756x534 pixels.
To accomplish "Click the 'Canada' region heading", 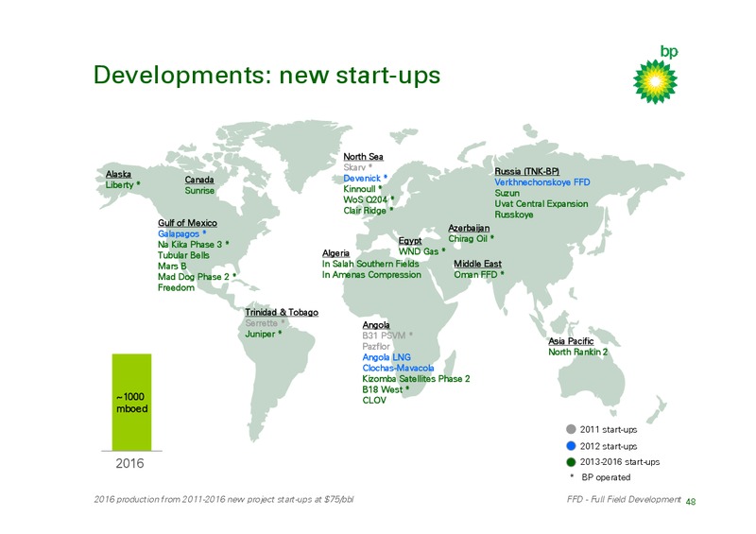I will pos(199,180).
